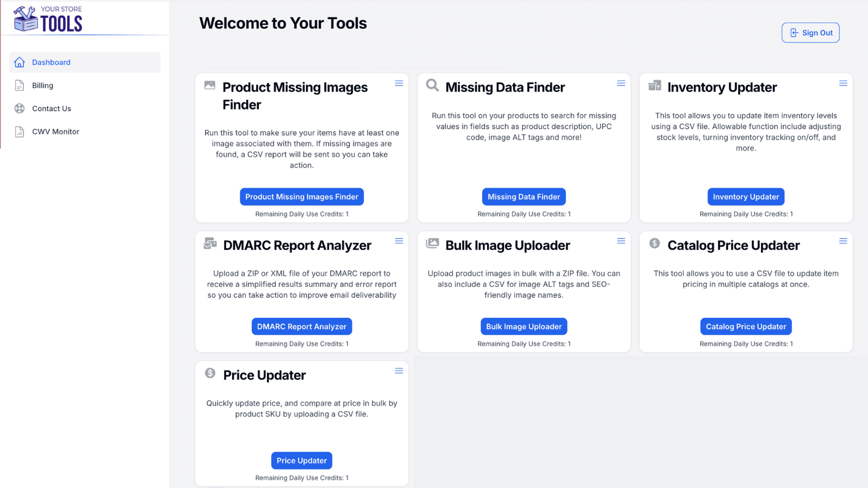Click the home icon next to Dashboard
Viewport: 868px width, 488px height.
point(20,62)
